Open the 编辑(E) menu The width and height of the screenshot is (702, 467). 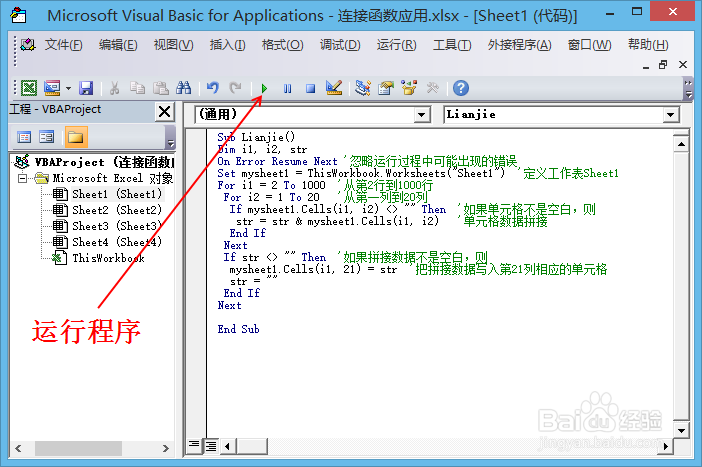118,45
